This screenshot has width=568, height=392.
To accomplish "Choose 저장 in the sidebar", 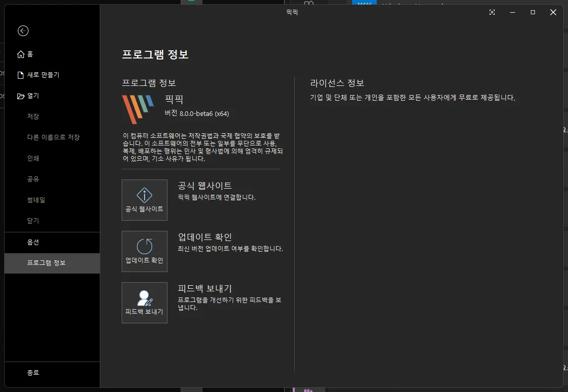I will [52, 116].
